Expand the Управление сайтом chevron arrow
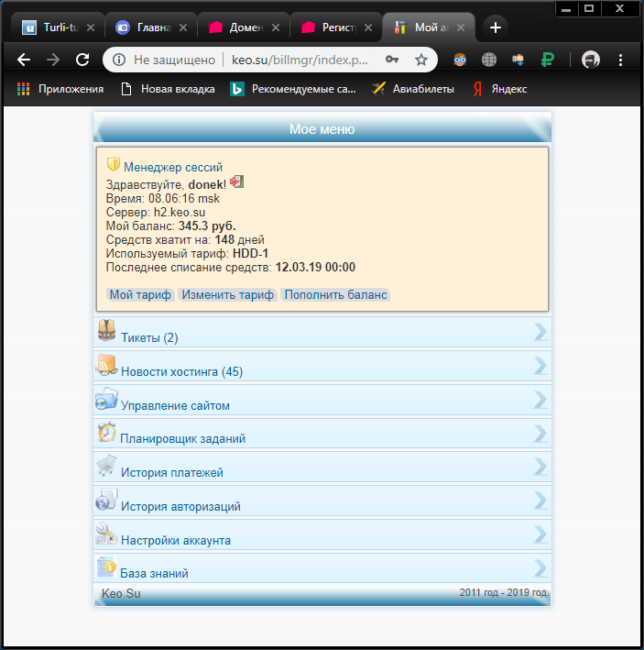The width and height of the screenshot is (644, 650). point(540,400)
